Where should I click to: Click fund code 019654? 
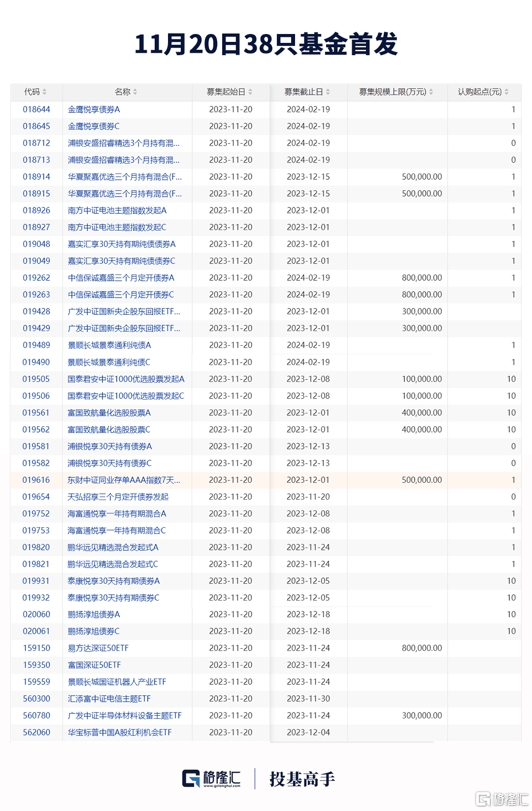click(x=36, y=497)
